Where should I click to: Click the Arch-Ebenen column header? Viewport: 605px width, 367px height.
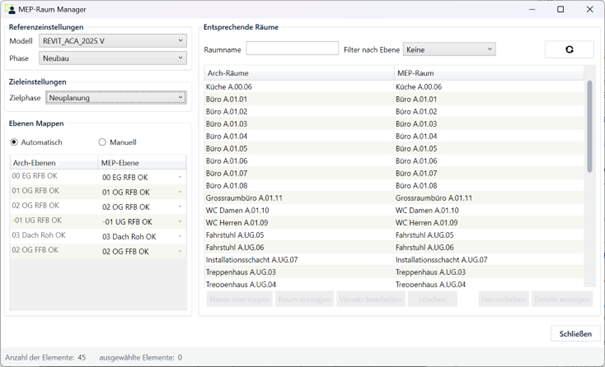pos(54,163)
